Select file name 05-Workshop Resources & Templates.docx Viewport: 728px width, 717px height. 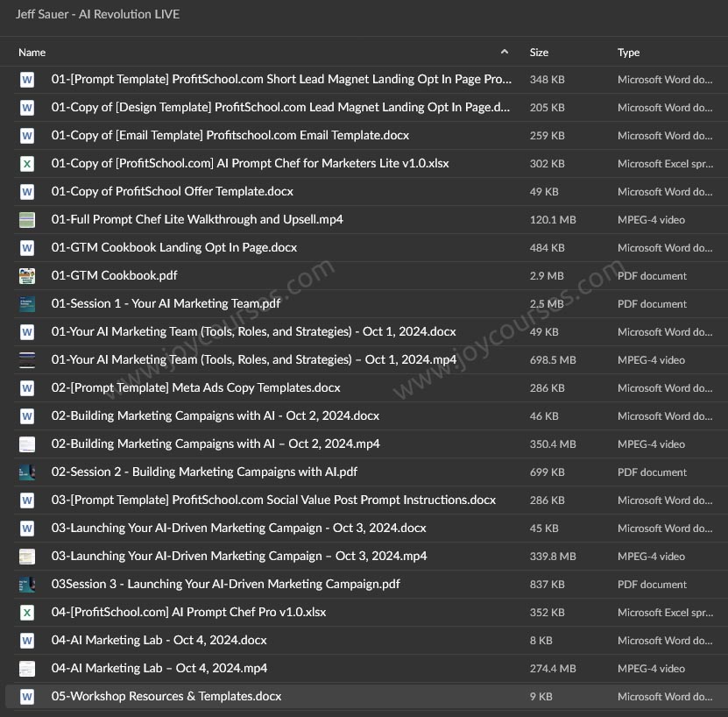166,696
